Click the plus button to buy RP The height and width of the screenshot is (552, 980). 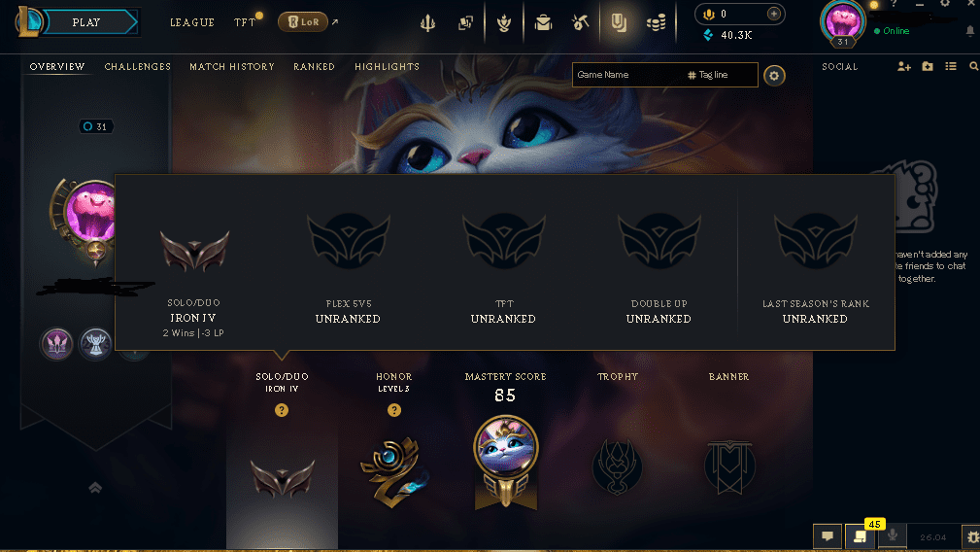coord(774,14)
